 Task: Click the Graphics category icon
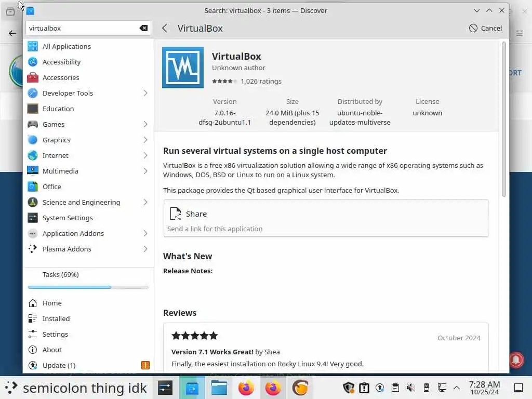[33, 140]
